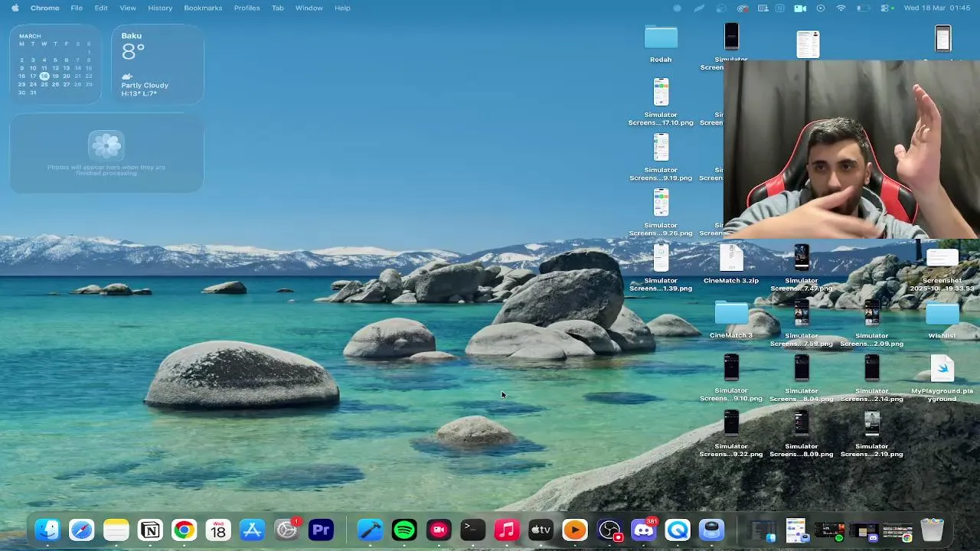Launch Safari from the dock
This screenshot has height=551, width=980.
82,530
